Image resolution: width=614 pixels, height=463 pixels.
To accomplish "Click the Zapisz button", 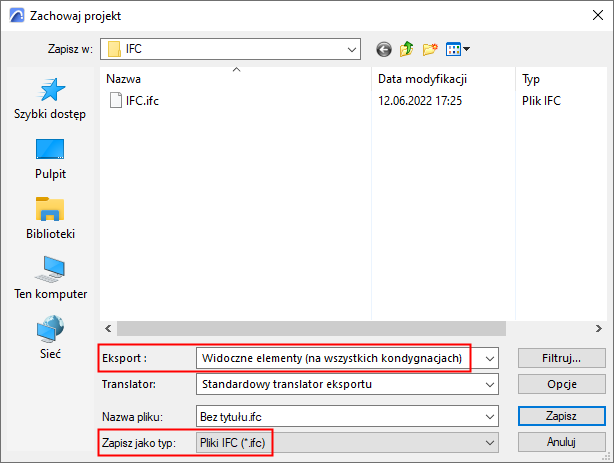I will point(562,416).
